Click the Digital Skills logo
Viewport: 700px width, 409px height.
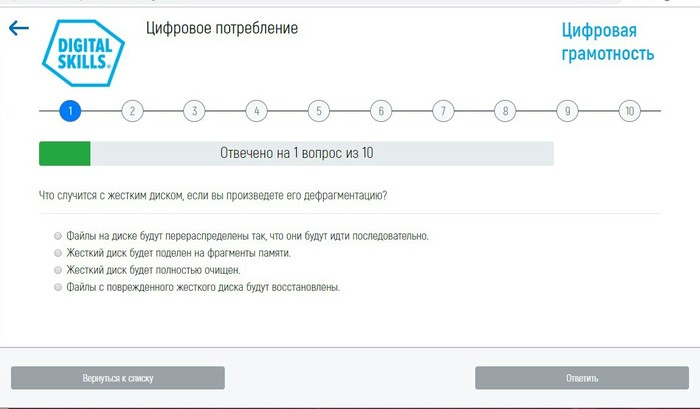(x=84, y=53)
